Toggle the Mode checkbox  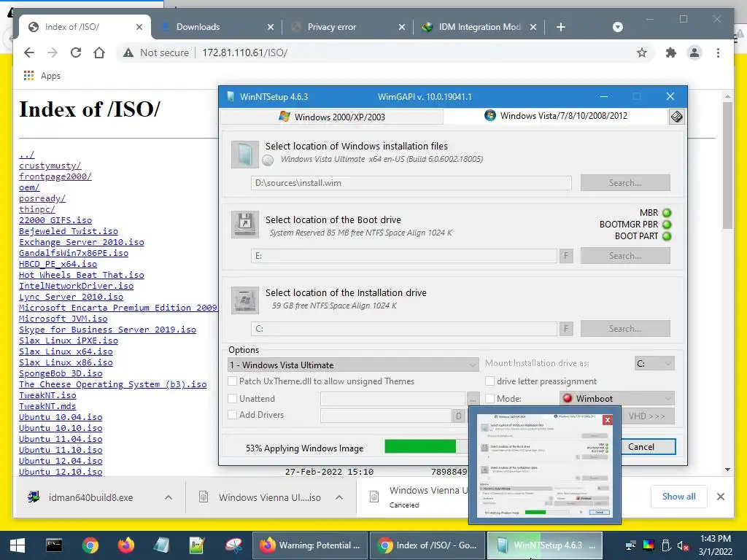tap(489, 399)
